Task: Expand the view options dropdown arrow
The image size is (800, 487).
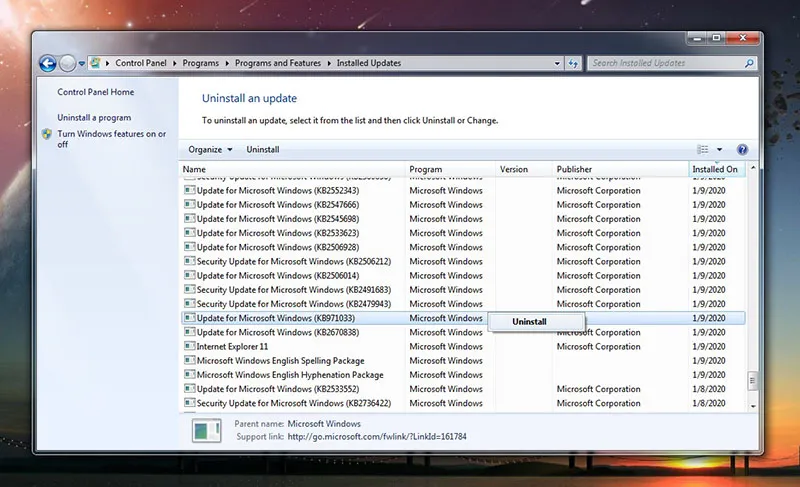Action: click(x=719, y=150)
